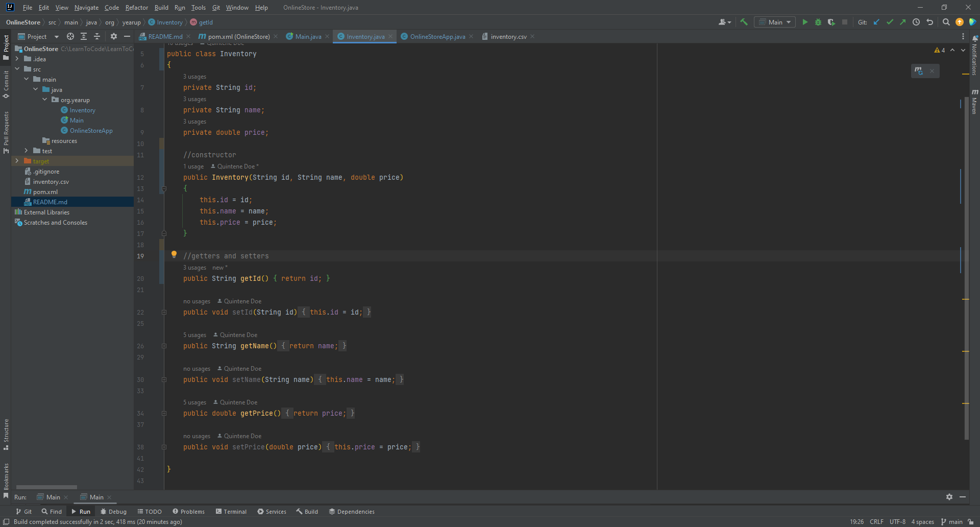Open the Git tool window
This screenshot has width=980, height=527.
coord(23,511)
